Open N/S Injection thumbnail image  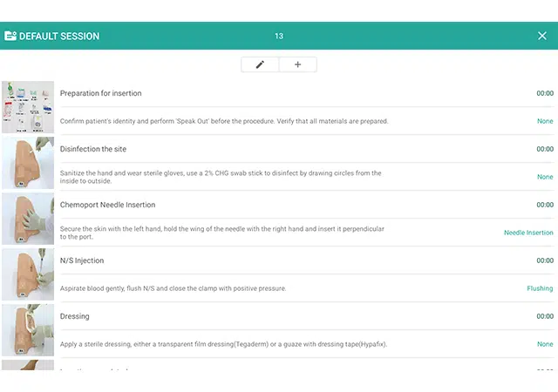[28, 274]
